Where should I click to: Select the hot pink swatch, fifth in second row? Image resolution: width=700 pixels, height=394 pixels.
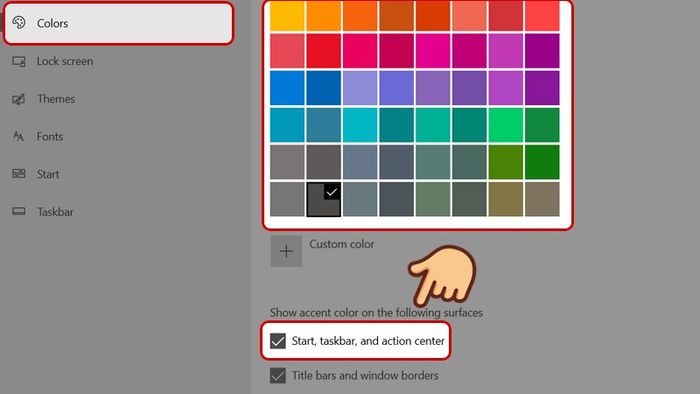point(433,51)
